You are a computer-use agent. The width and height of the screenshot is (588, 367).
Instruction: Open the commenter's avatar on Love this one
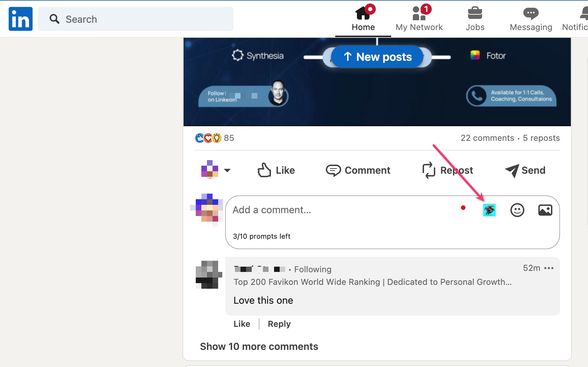(x=209, y=275)
